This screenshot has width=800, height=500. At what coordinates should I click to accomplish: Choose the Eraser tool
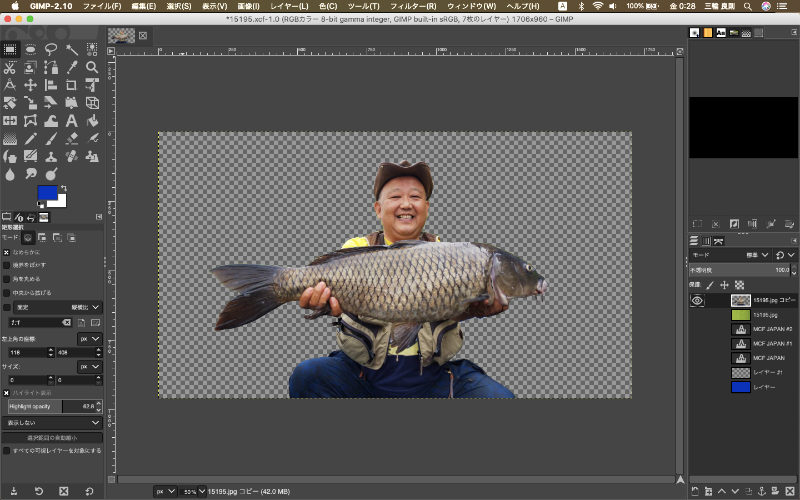[72, 138]
